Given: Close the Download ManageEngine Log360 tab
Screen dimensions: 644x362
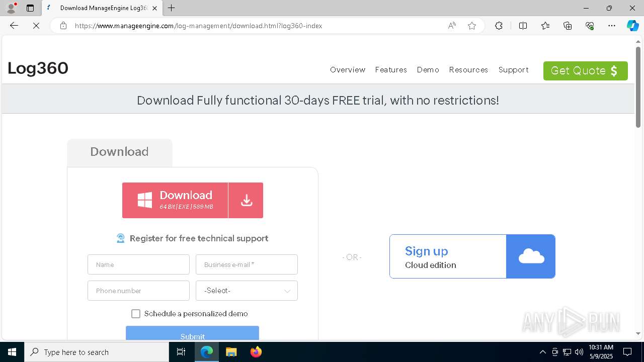Looking at the screenshot, I should tap(154, 8).
